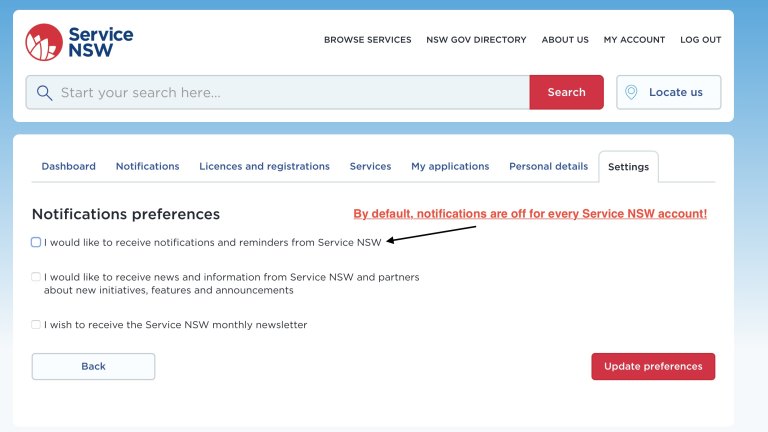Switch to the Services tab

pos(370,167)
